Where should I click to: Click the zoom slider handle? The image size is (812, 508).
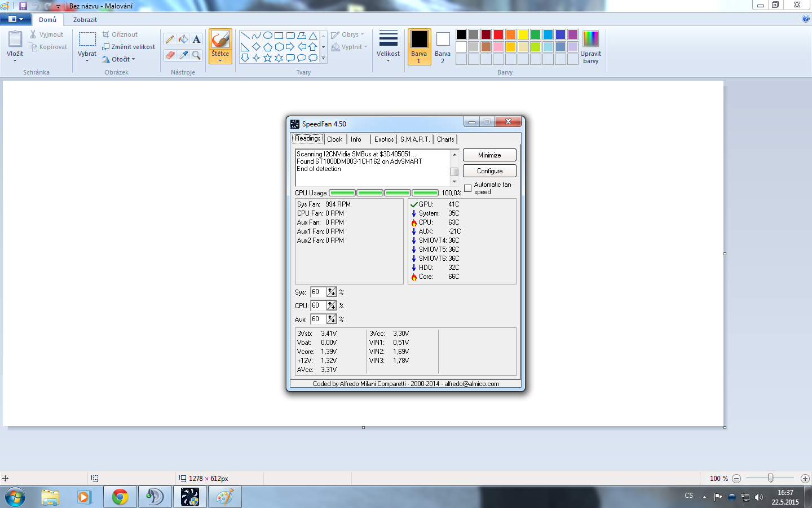pos(770,478)
